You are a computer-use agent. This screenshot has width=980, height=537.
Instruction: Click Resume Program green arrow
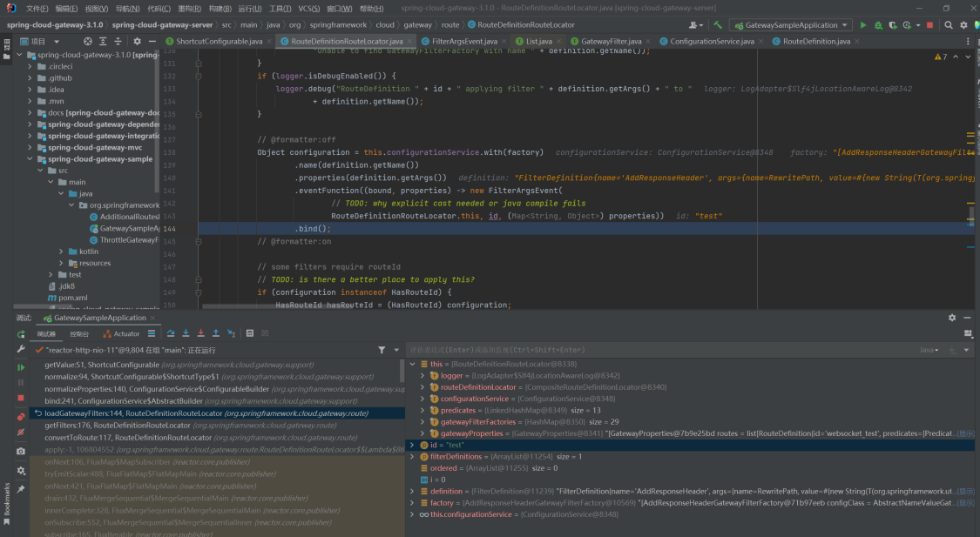click(21, 367)
